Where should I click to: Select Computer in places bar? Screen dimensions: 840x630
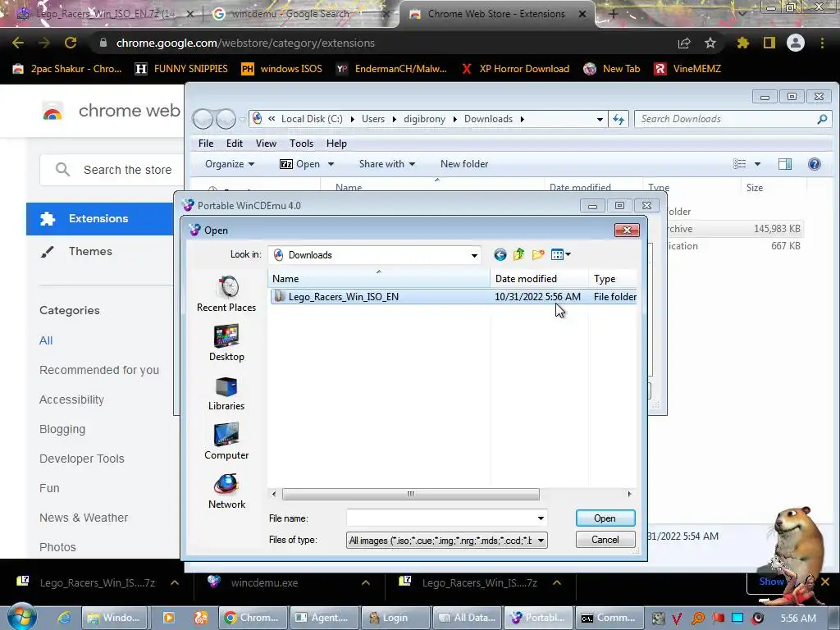(x=226, y=442)
